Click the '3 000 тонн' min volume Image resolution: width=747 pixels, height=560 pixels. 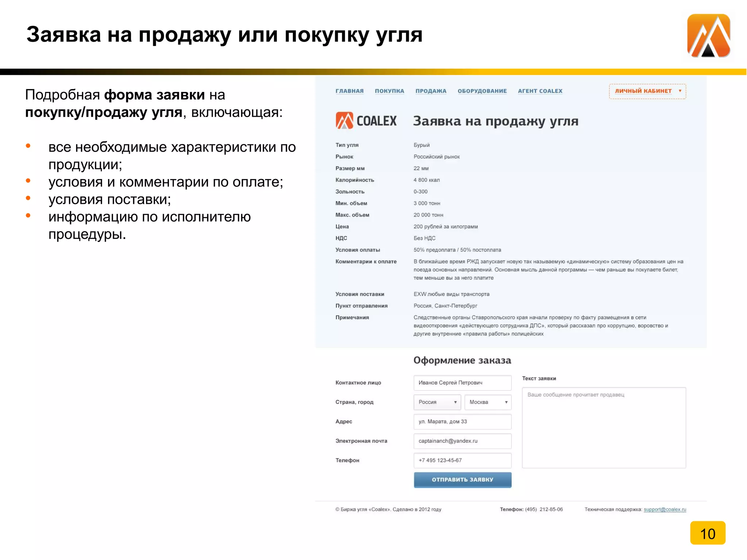[427, 203]
